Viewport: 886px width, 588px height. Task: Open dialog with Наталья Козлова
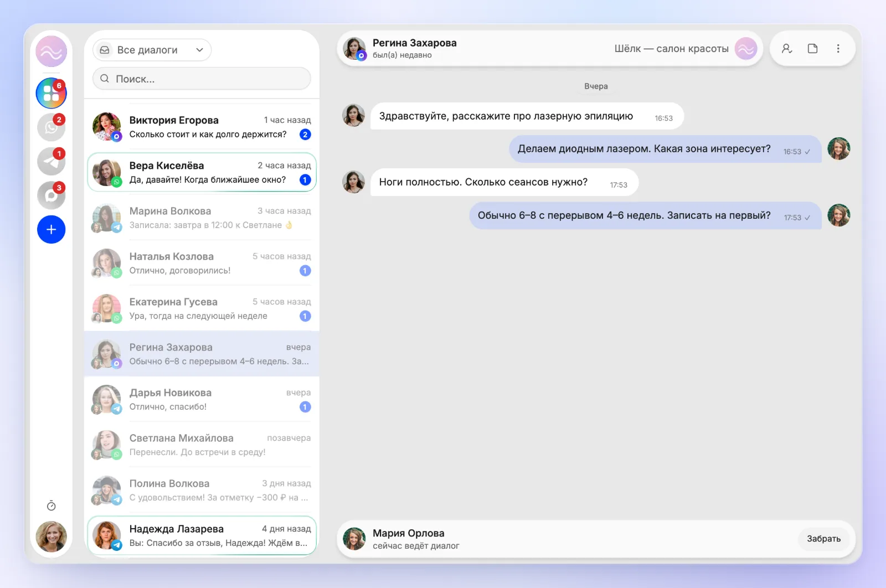point(202,263)
